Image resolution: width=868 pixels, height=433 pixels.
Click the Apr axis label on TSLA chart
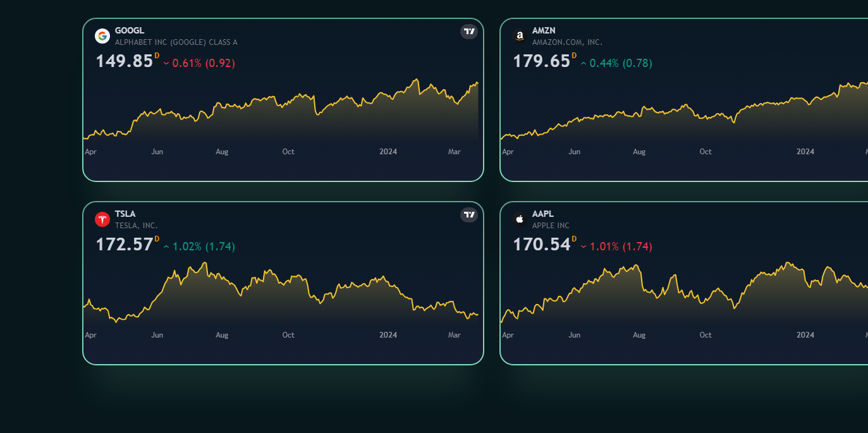91,335
